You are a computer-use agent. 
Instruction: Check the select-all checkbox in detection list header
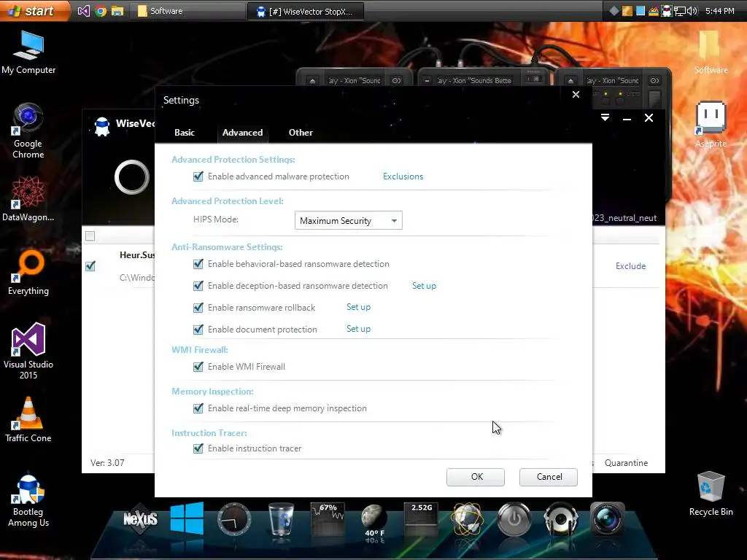90,236
